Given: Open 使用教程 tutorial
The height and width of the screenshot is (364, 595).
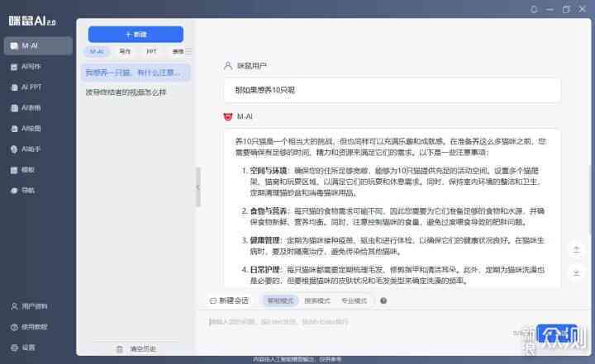Looking at the screenshot, I should pos(29,327).
